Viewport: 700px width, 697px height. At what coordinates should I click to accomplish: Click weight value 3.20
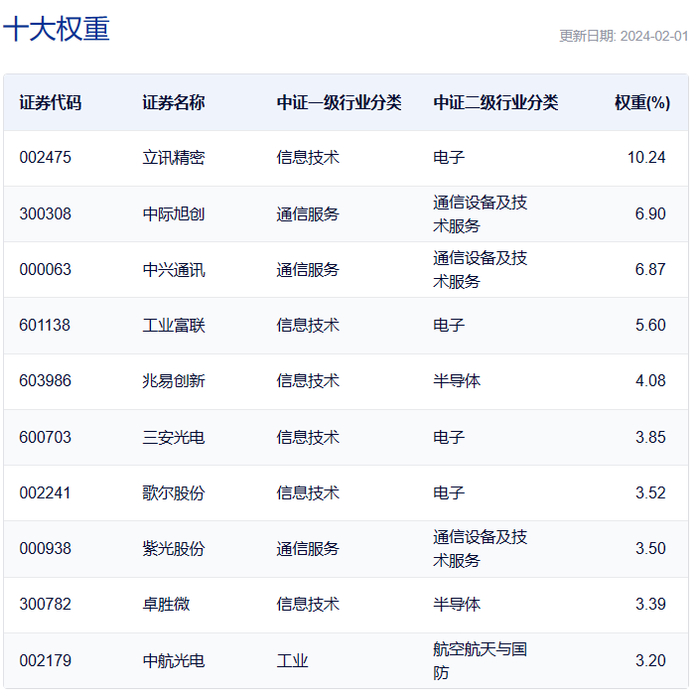[x=650, y=661]
